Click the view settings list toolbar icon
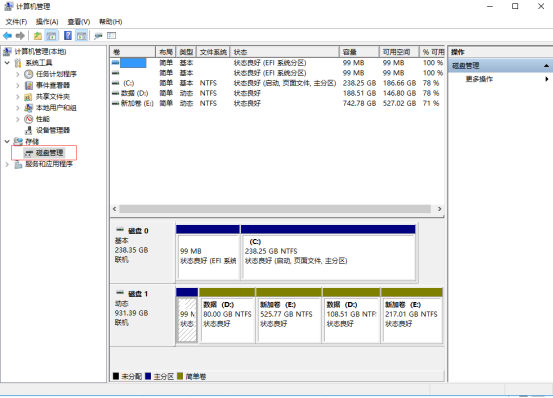 pos(111,36)
